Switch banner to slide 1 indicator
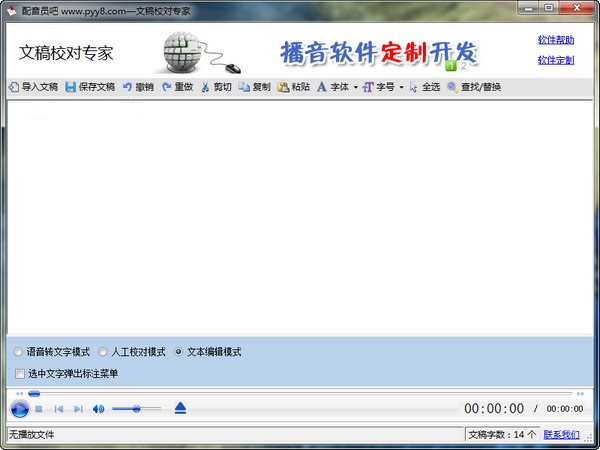 pyautogui.click(x=451, y=66)
